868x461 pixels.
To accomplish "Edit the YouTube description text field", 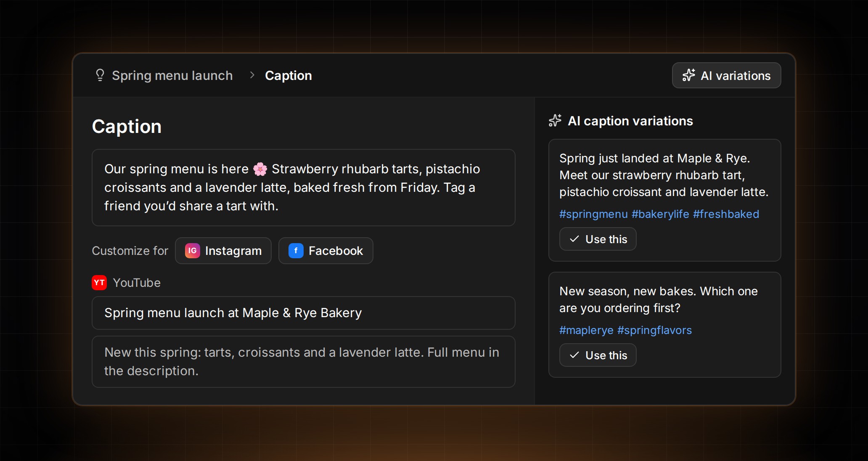I will (x=303, y=362).
